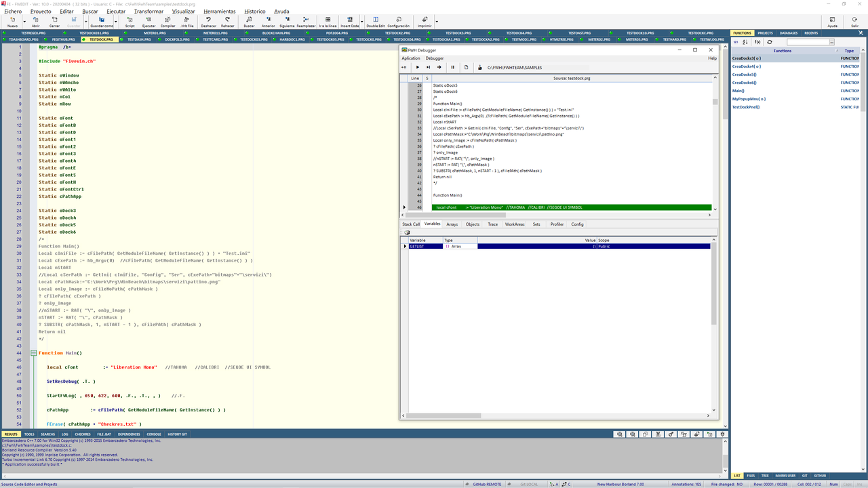
Task: Click the Ejecutar run toolbar icon
Action: pos(149,20)
